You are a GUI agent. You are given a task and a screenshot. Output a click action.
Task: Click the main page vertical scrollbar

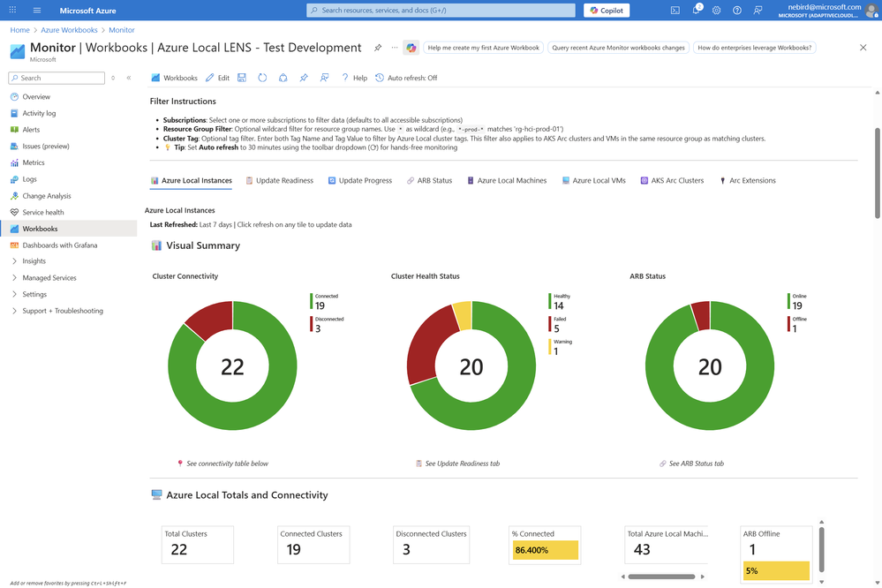(x=878, y=173)
